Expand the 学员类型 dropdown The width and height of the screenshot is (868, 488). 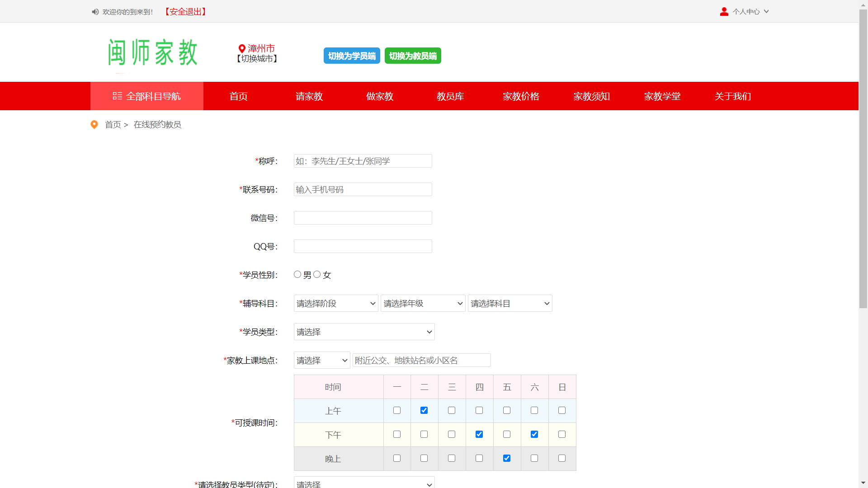[x=364, y=332]
